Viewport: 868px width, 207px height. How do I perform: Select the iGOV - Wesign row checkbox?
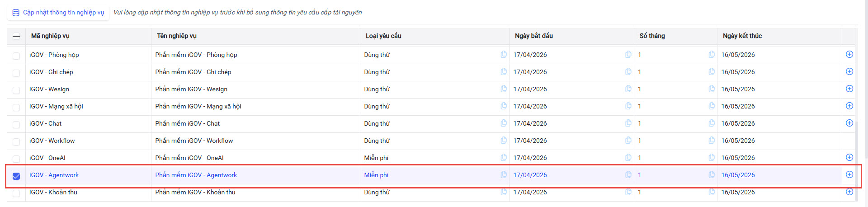pos(16,90)
